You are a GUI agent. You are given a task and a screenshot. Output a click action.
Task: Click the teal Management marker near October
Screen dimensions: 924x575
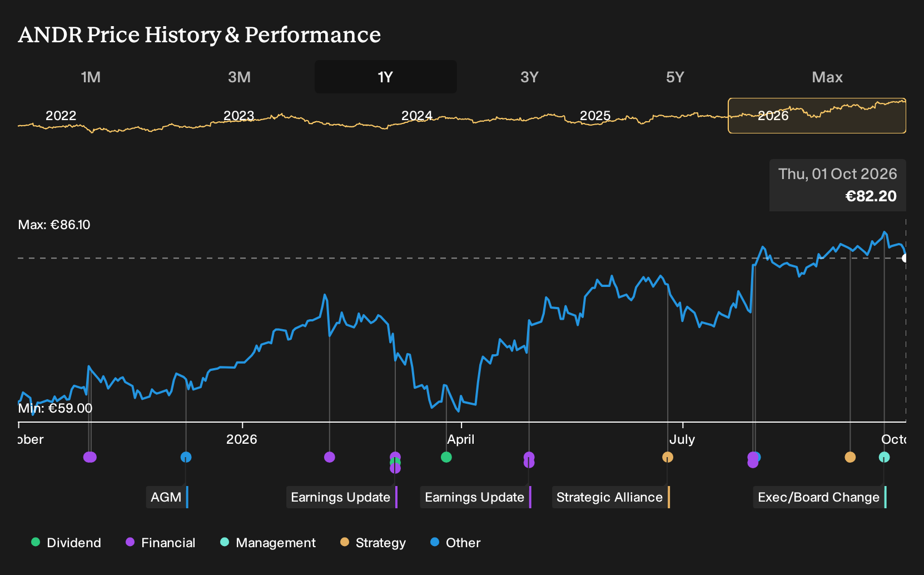[884, 457]
